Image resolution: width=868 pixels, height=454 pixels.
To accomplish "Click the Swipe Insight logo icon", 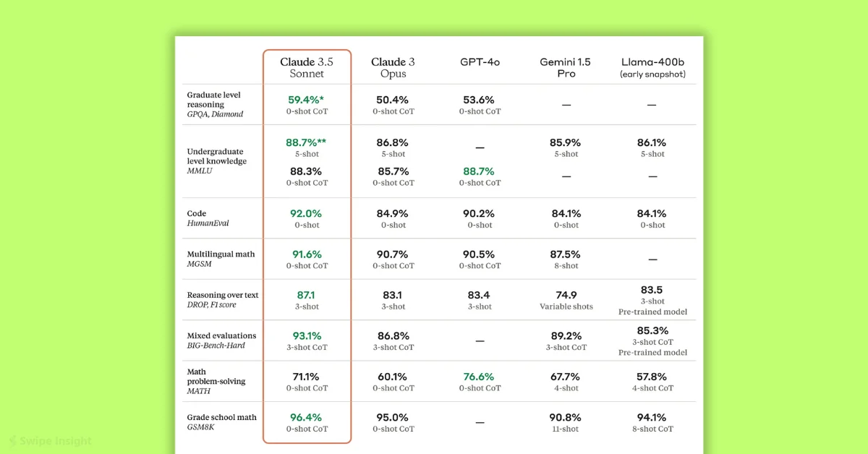I will [14, 440].
